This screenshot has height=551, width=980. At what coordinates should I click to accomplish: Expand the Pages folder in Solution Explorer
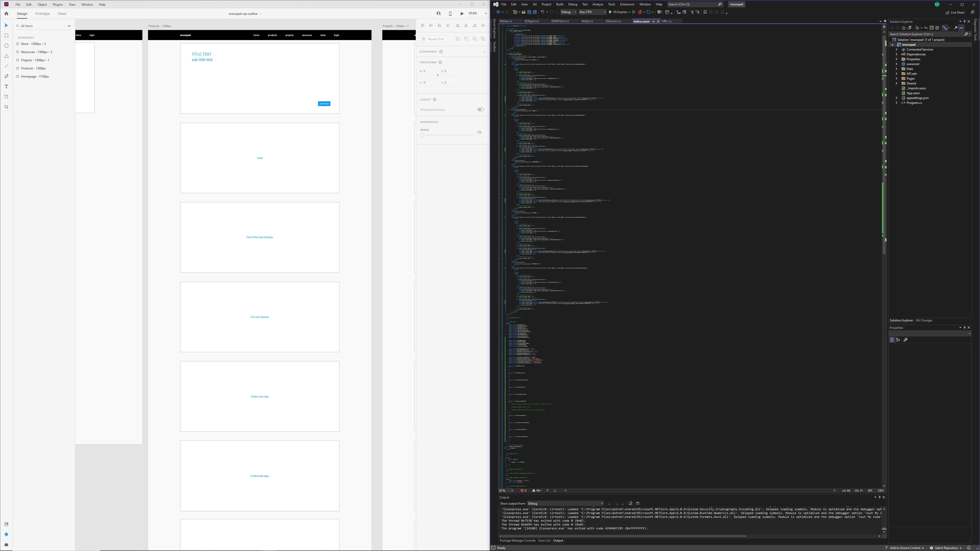(x=897, y=79)
